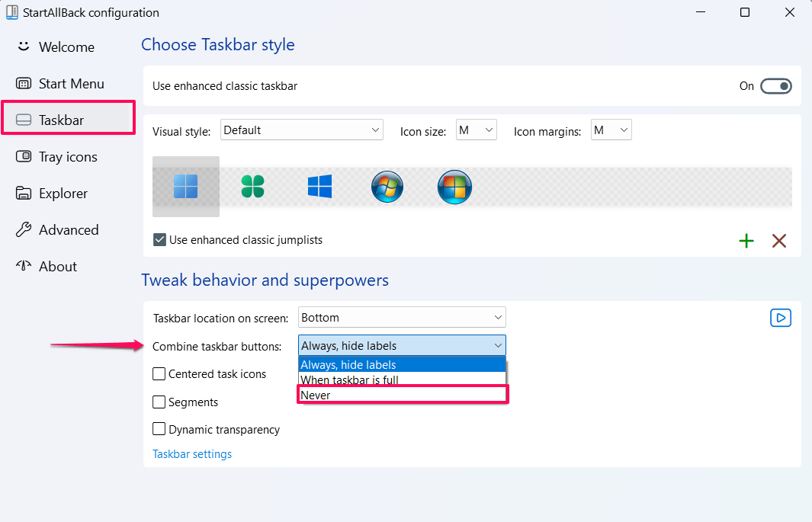Choose 'Always, hide labels' option
This screenshot has height=522, width=812.
click(402, 365)
